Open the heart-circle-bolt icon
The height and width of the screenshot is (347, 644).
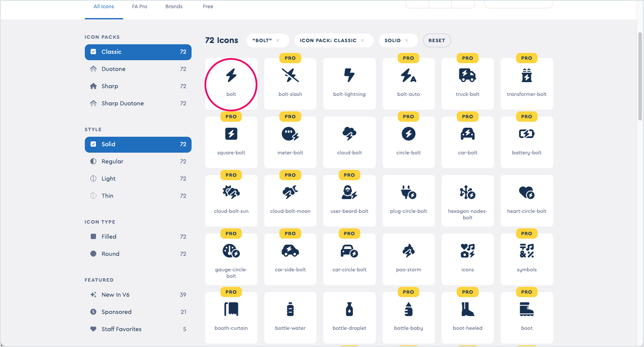coord(526,200)
